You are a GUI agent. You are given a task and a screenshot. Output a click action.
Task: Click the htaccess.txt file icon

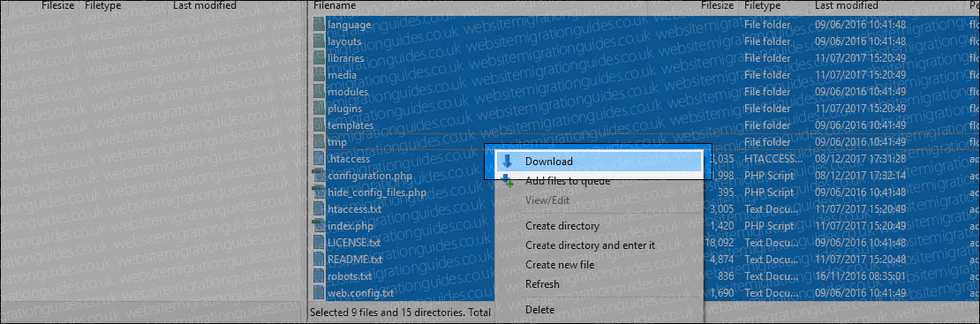(x=319, y=209)
